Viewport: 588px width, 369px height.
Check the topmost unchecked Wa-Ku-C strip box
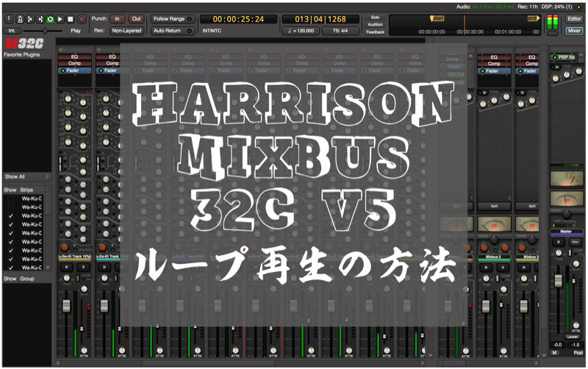(11, 198)
